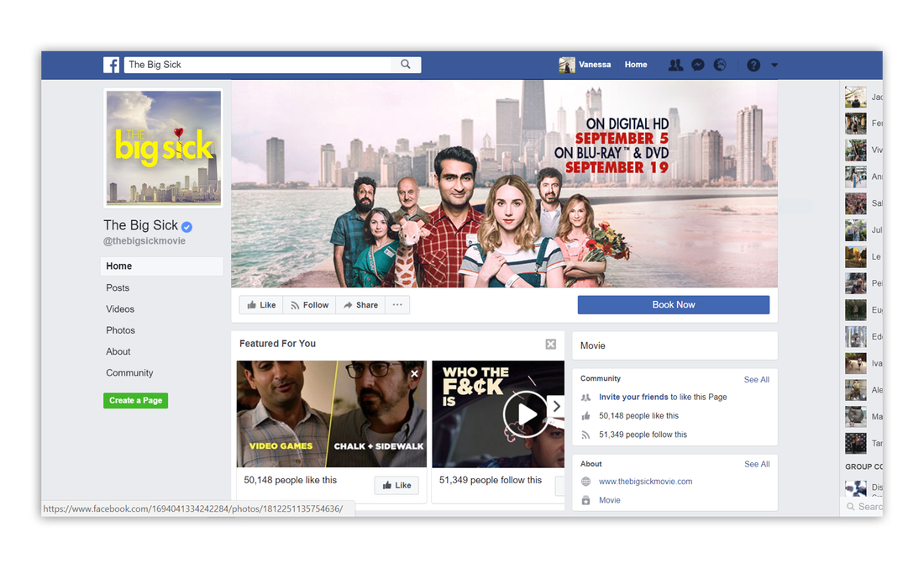Viewport: 924px width, 569px height.
Task: Advance featured carousel with right chevron
Action: (x=556, y=406)
